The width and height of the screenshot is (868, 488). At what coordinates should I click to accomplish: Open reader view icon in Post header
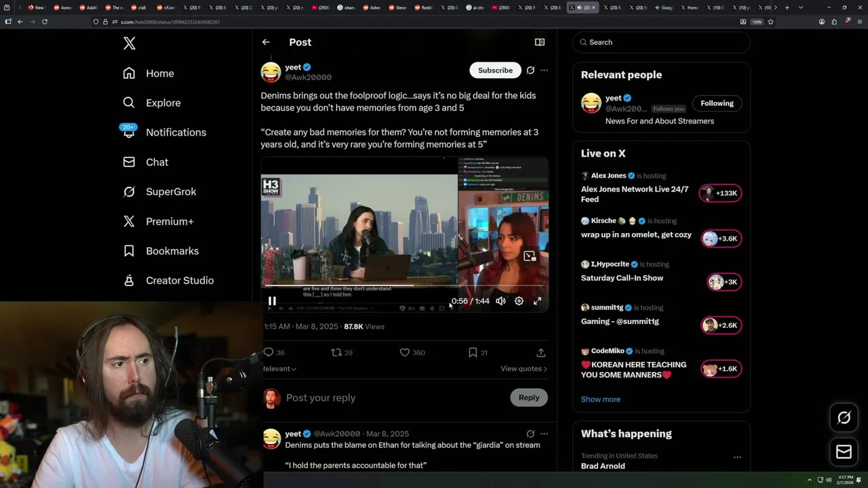[540, 42]
